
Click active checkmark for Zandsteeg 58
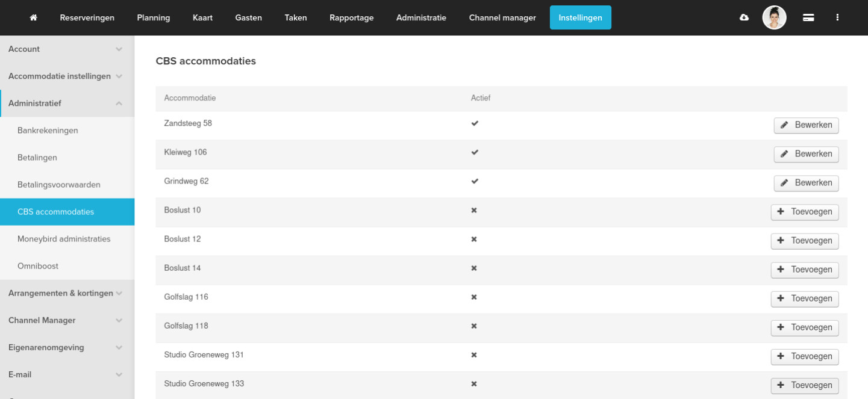click(x=475, y=123)
